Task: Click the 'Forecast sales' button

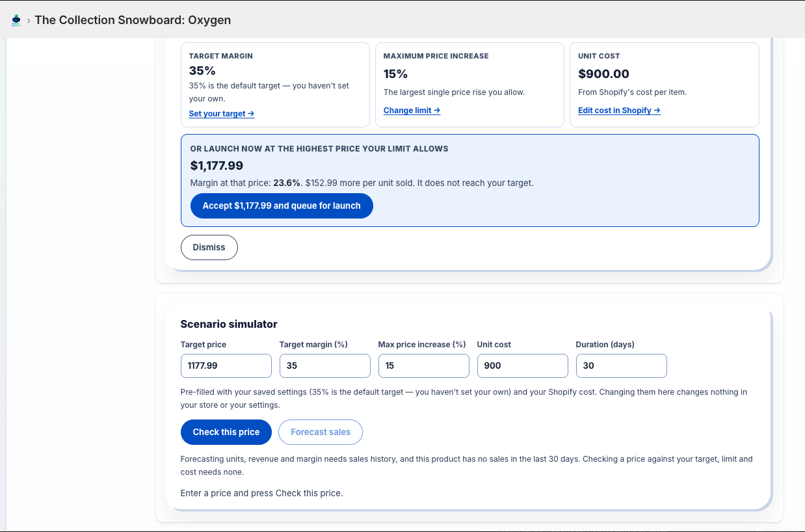Action: tap(321, 432)
